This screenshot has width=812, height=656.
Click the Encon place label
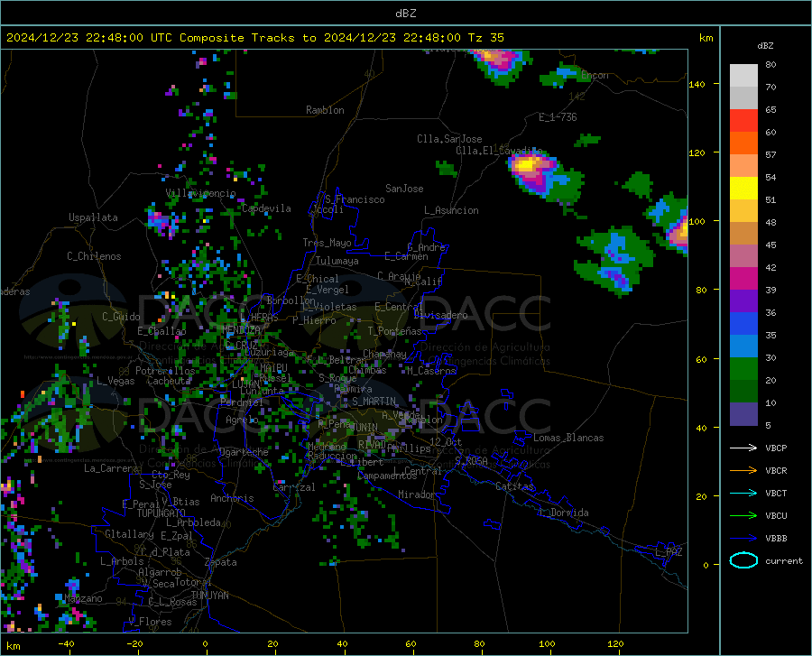(x=595, y=76)
